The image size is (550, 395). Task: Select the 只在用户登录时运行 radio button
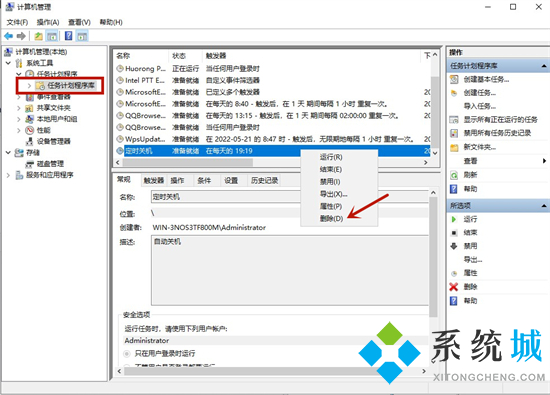(127, 354)
